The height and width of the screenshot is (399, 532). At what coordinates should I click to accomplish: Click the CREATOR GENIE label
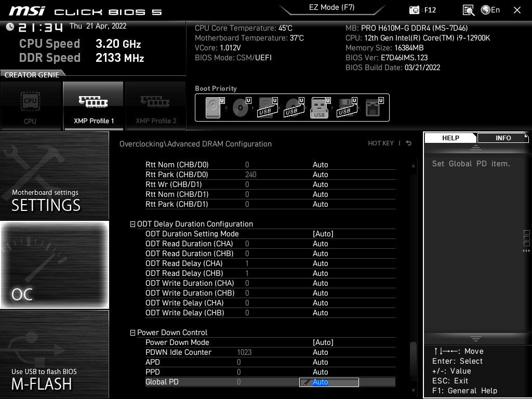click(32, 75)
